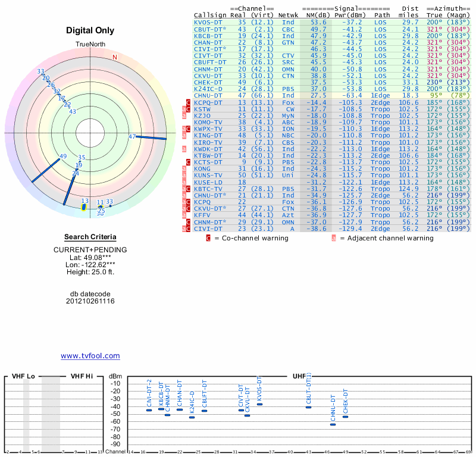Viewport: 476px width, 457px height.
Task: Click the CHEK-DT marker in the UHF chart
Action: [345, 417]
